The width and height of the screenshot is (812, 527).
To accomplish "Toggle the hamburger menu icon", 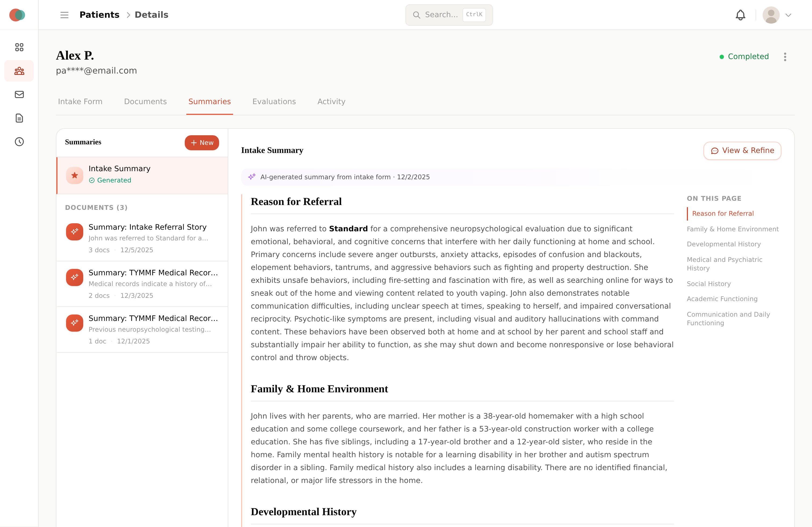I will 64,15.
